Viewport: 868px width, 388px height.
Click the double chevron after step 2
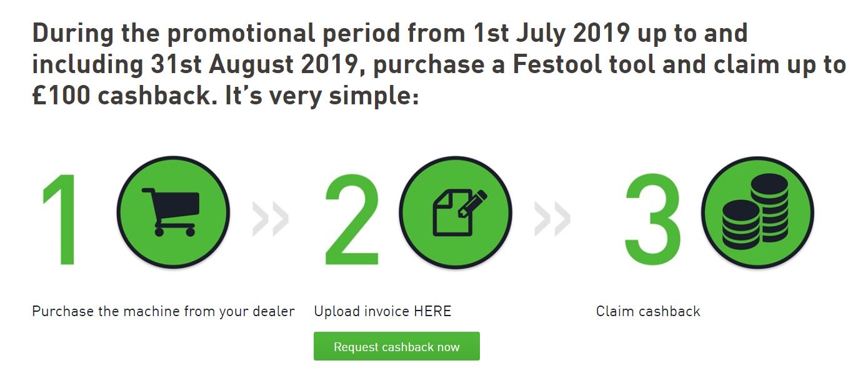552,219
